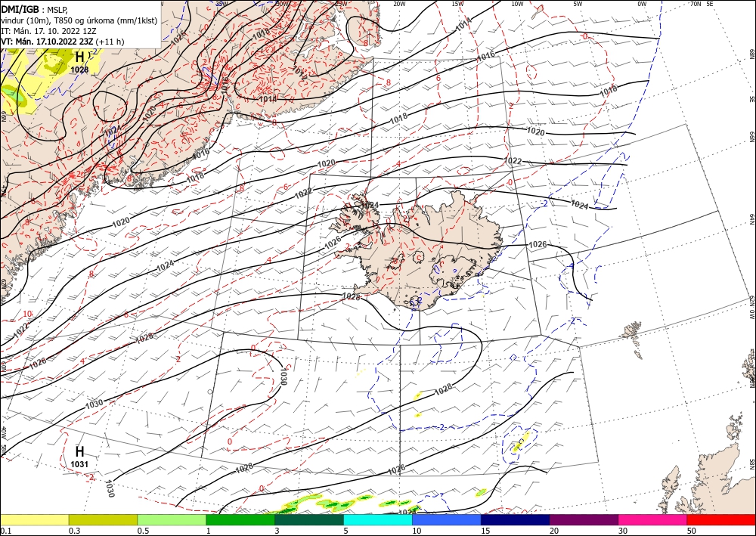This screenshot has height=536, width=756.
Task: Click the '70N' label at top right
Action: (696, 4)
